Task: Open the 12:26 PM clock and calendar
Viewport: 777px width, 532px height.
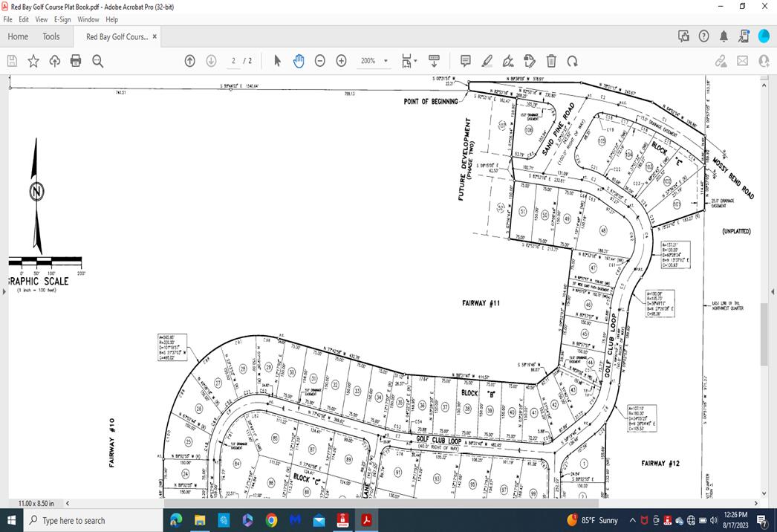Action: (x=735, y=520)
